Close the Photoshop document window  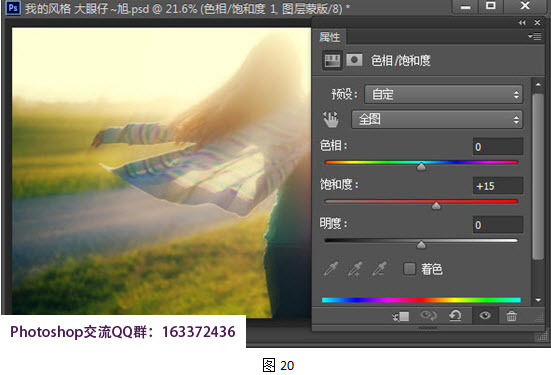pos(525,6)
